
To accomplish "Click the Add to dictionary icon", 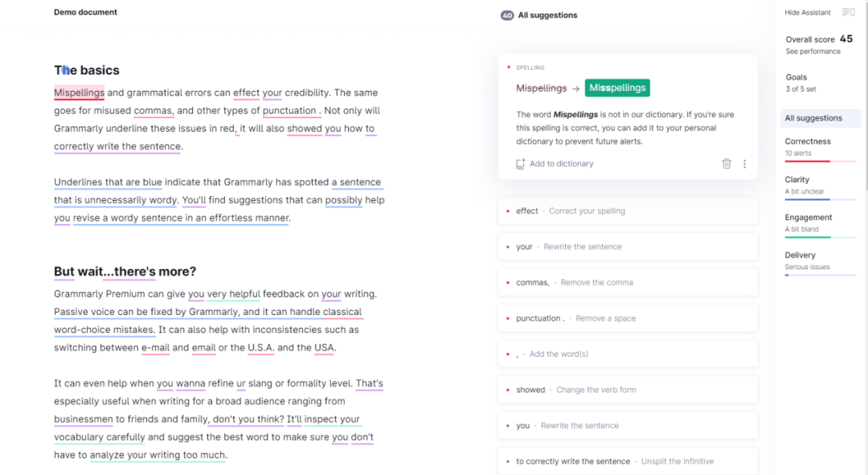I will [521, 164].
